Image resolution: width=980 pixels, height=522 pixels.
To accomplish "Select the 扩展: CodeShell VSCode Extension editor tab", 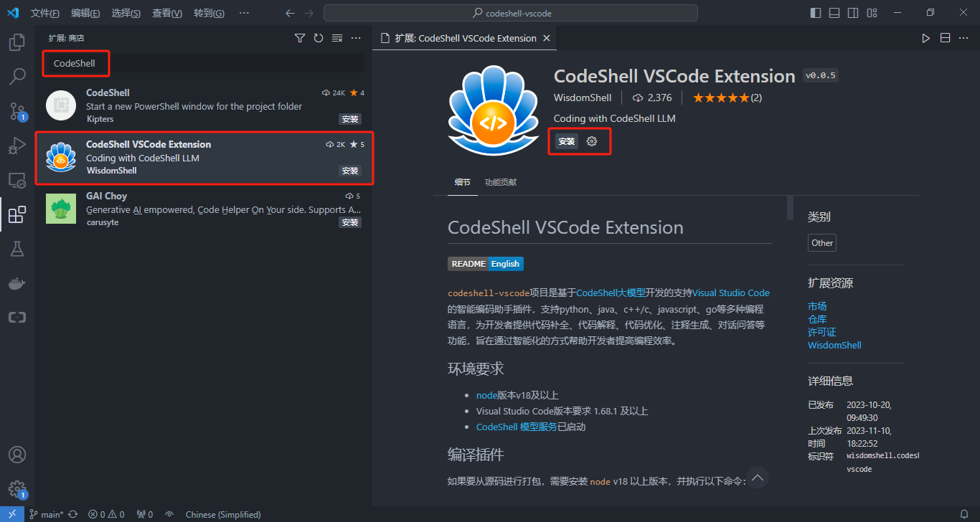I will 466,38.
